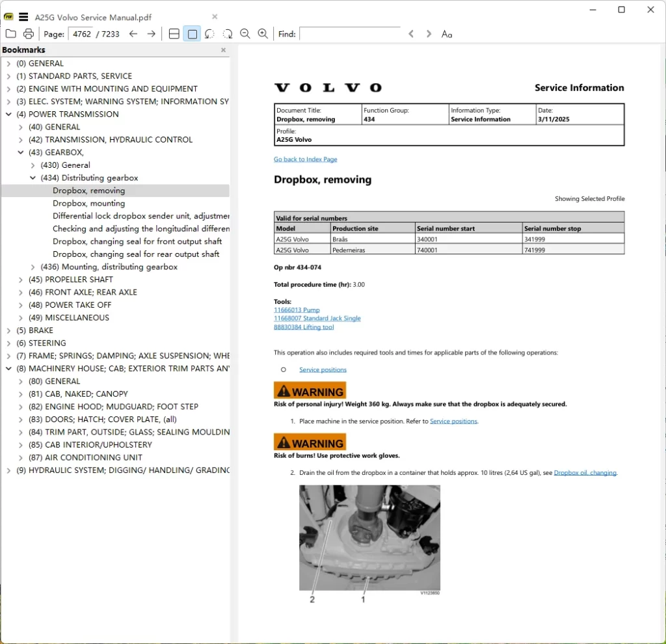Open the hamburger menu next to the app icon
The width and height of the screenshot is (666, 644).
23,17
